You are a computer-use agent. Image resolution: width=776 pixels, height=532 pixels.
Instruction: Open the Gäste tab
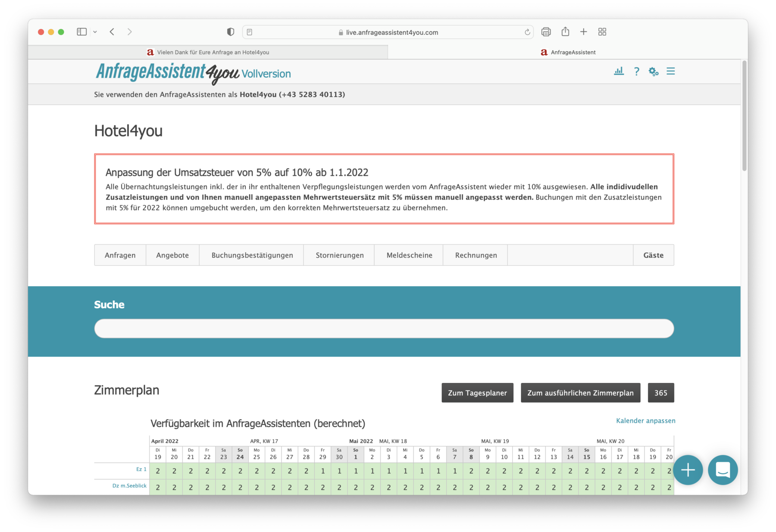point(654,255)
